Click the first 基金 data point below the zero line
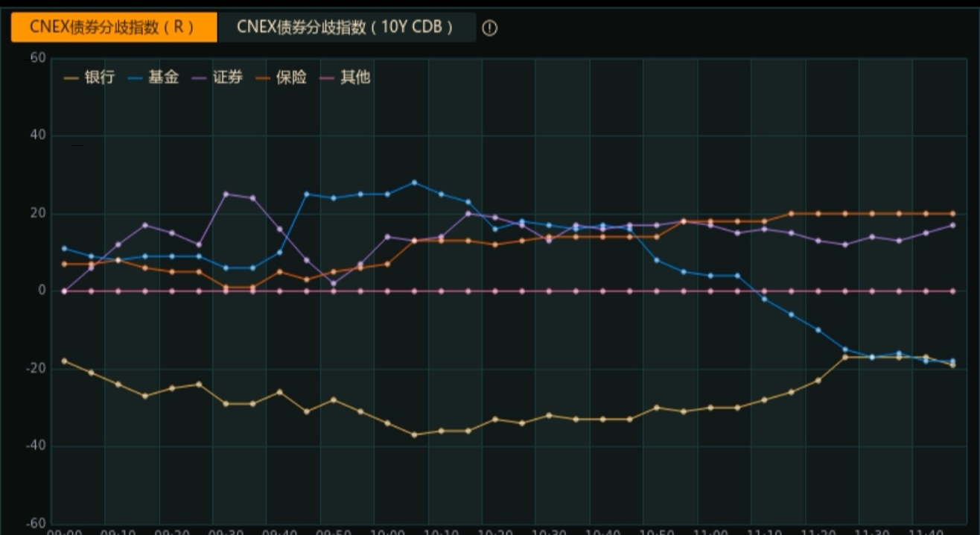The width and height of the screenshot is (980, 535). [764, 299]
